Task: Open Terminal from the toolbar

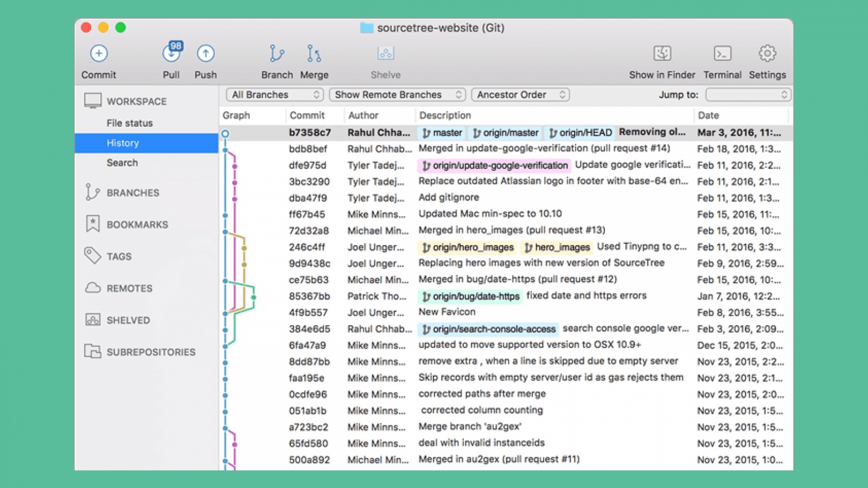Action: pos(722,54)
